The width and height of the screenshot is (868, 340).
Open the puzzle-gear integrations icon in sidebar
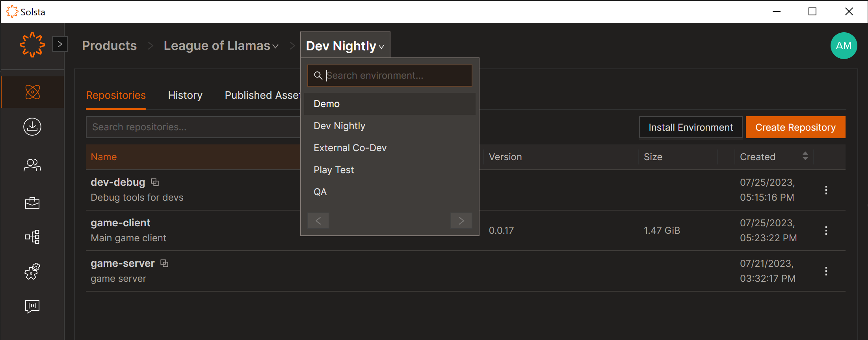pos(32,272)
